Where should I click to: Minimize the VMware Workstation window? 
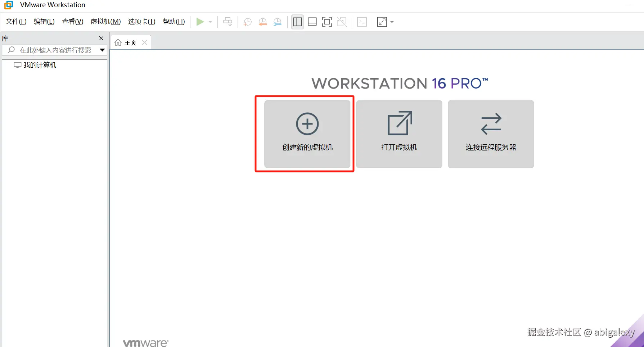(x=627, y=5)
